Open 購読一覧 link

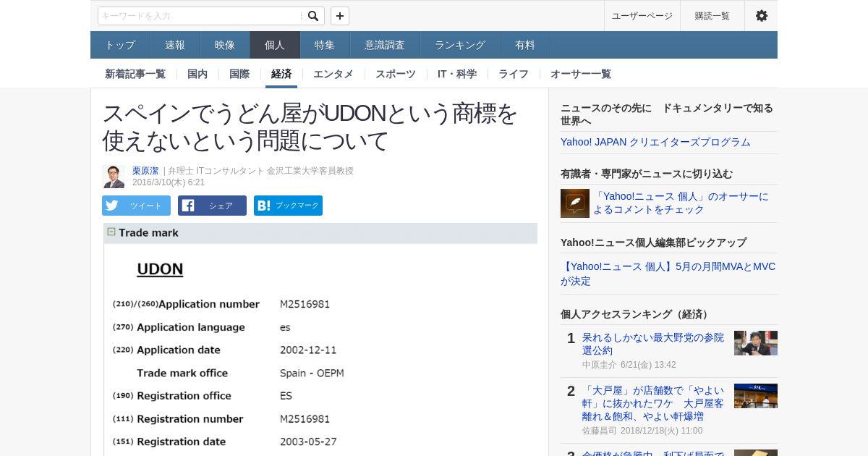(x=712, y=16)
